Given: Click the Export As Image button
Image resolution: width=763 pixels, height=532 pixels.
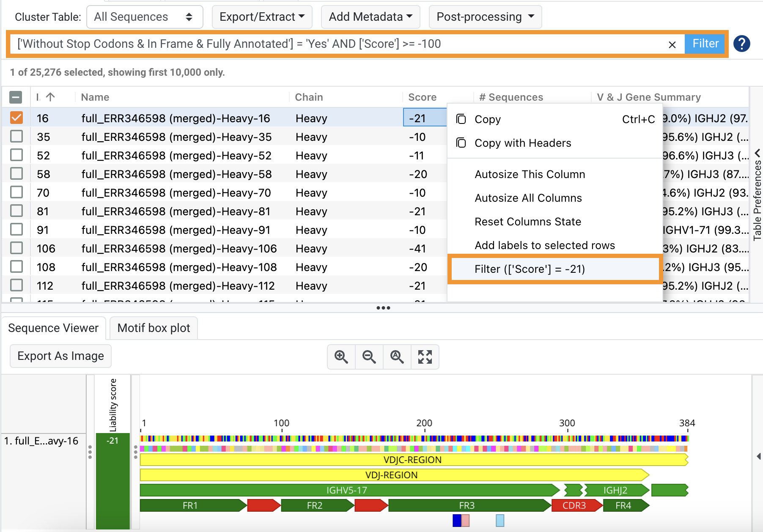Looking at the screenshot, I should point(60,356).
